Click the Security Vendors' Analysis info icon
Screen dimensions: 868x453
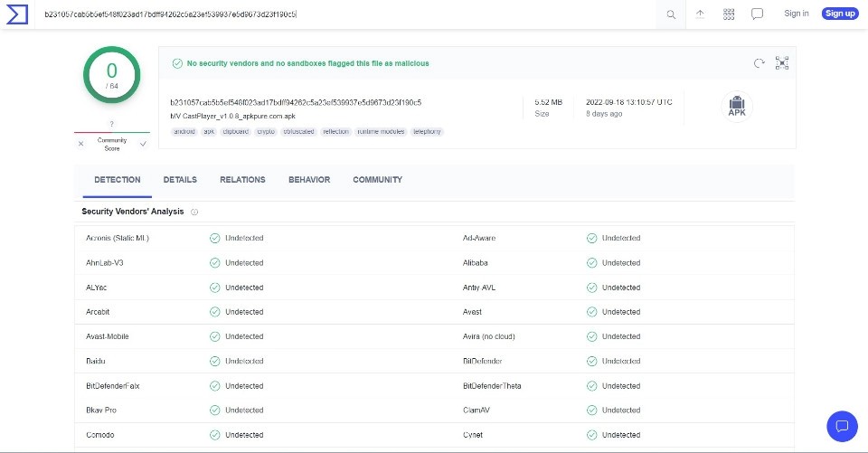[194, 212]
